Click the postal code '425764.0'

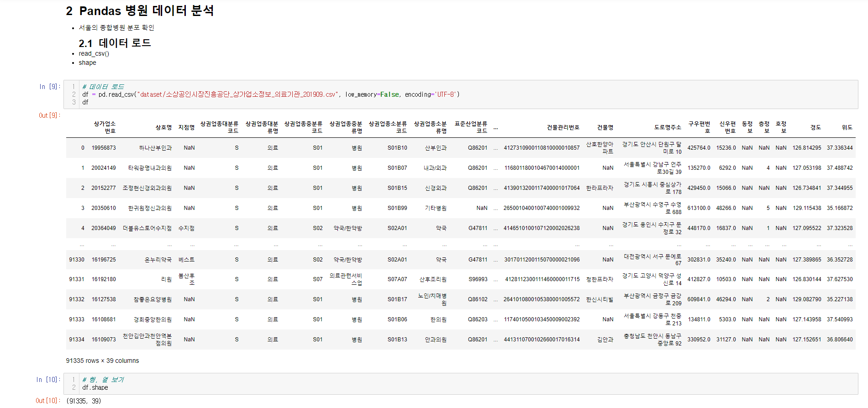(x=699, y=148)
